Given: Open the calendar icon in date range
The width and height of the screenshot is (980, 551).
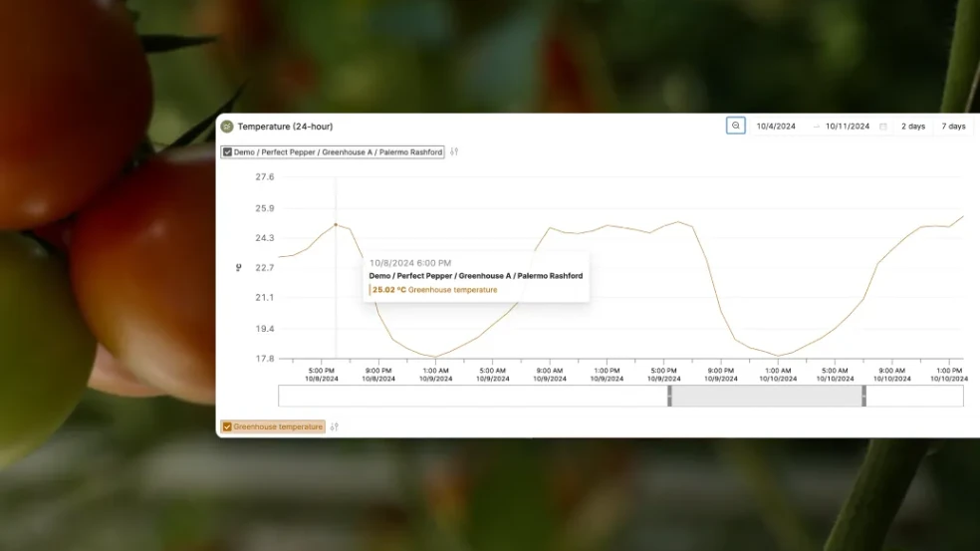Looking at the screenshot, I should pyautogui.click(x=882, y=127).
